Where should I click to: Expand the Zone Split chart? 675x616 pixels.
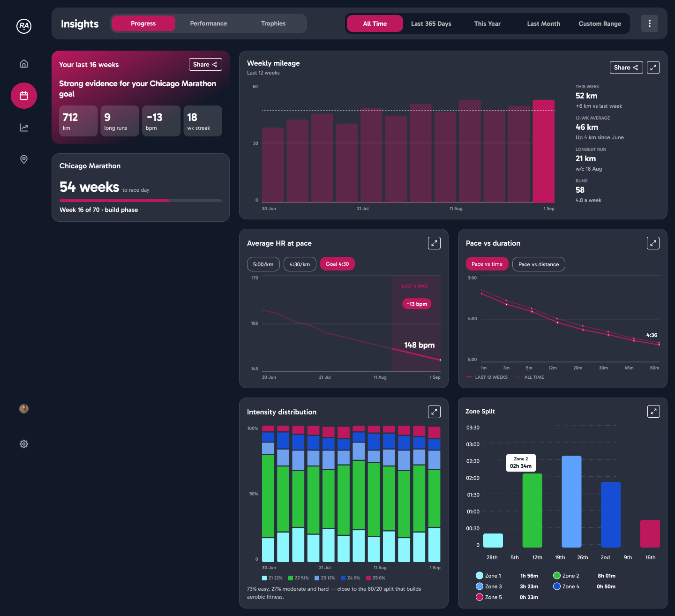click(654, 411)
